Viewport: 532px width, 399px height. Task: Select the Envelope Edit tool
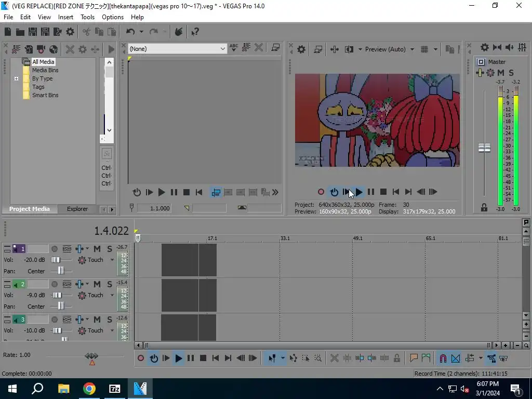click(293, 358)
